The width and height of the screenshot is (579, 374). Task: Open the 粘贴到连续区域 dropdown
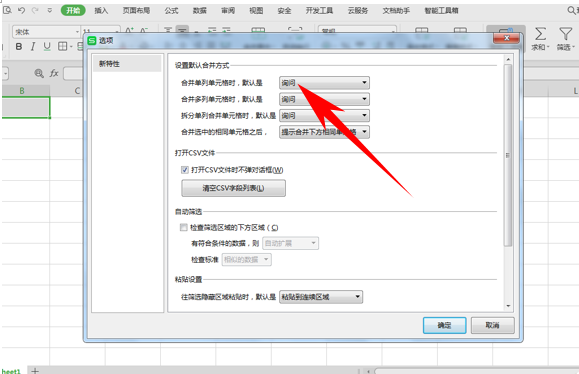pos(321,297)
